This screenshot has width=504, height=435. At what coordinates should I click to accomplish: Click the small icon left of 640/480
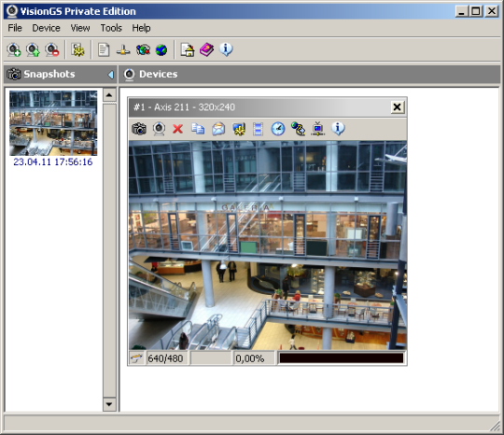pos(136,358)
